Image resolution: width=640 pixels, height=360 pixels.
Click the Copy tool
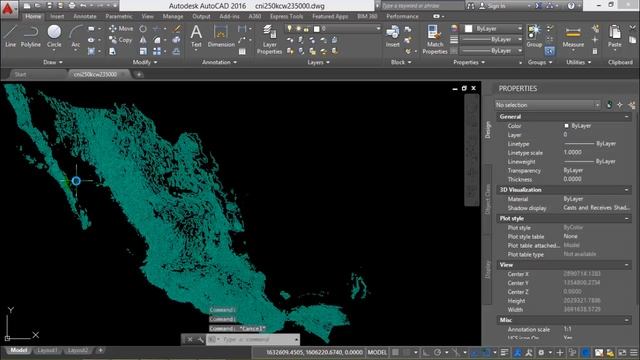[x=120, y=40]
